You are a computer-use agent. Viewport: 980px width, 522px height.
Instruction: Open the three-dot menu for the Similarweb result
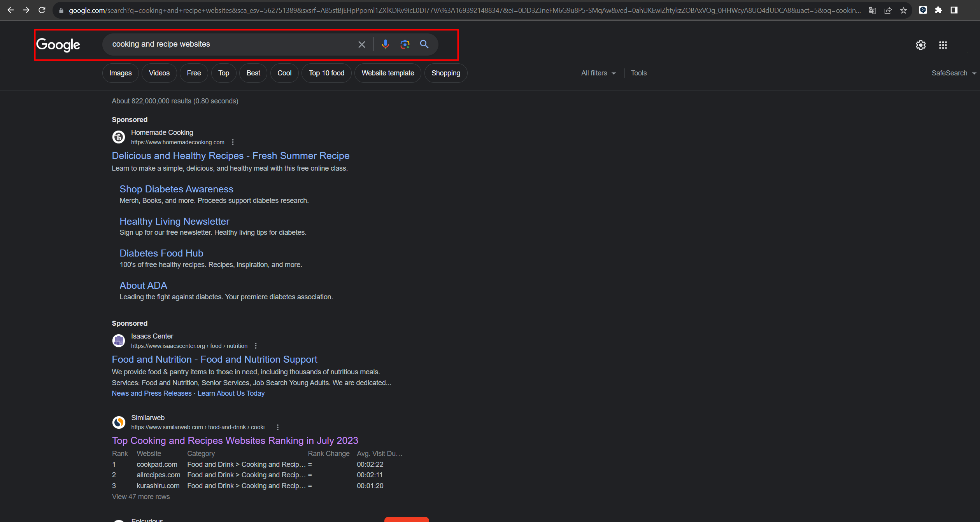point(277,427)
